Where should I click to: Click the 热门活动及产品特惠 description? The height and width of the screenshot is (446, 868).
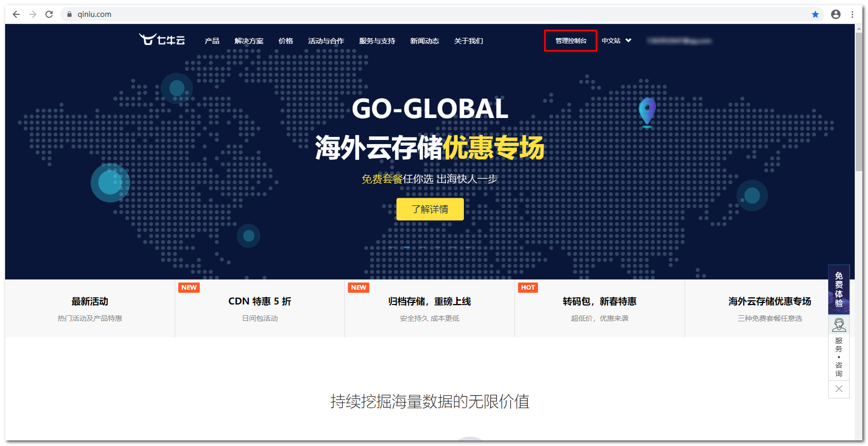click(x=90, y=318)
